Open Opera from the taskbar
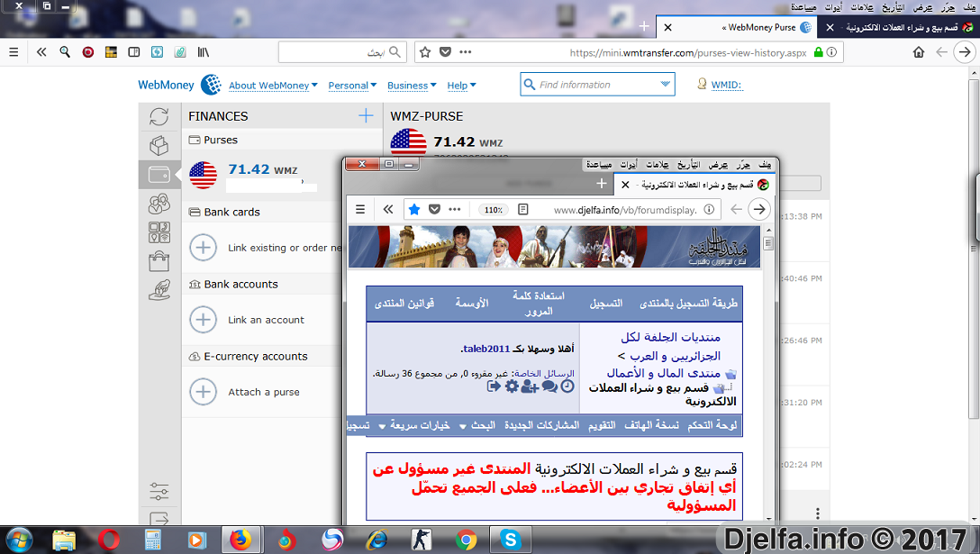 click(x=109, y=540)
